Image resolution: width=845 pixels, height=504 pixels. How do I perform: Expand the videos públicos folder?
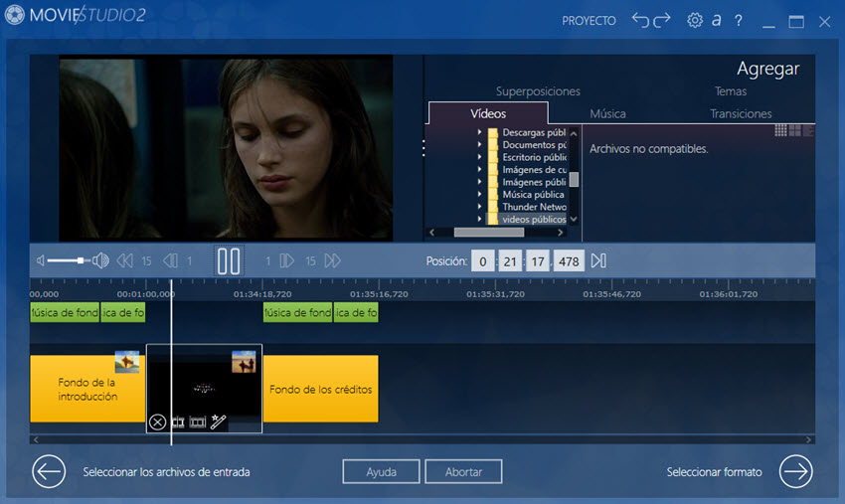479,219
